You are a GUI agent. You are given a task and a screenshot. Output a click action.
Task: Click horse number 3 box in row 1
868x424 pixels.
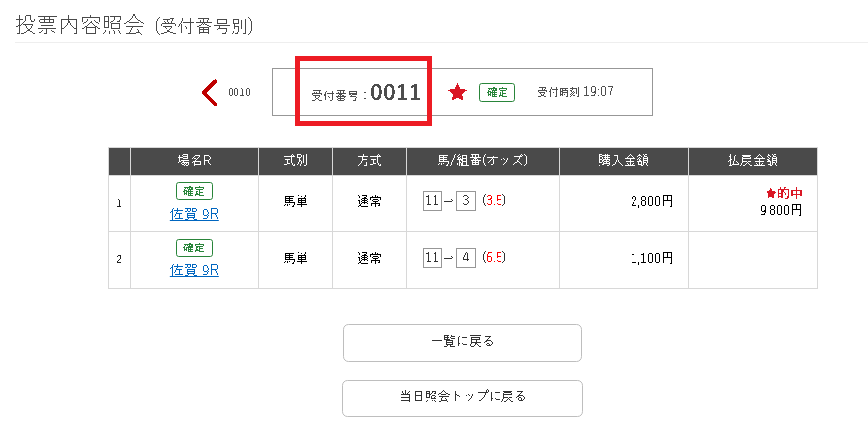(x=466, y=201)
